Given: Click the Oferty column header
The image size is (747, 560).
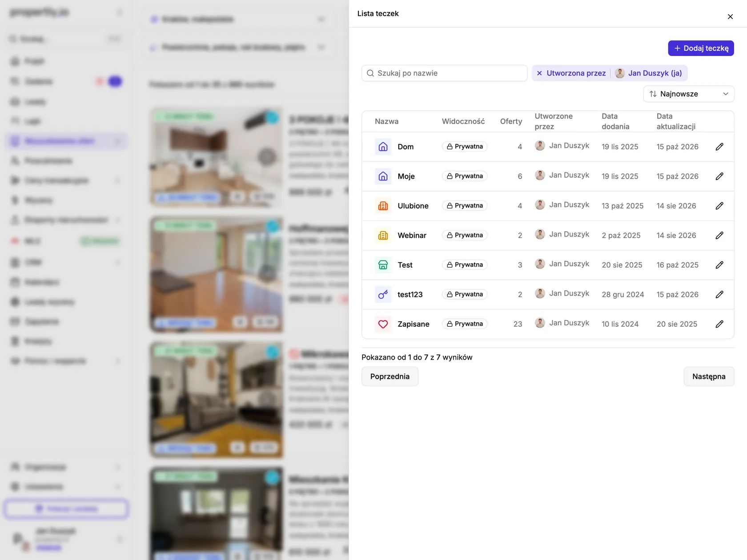Looking at the screenshot, I should (511, 121).
